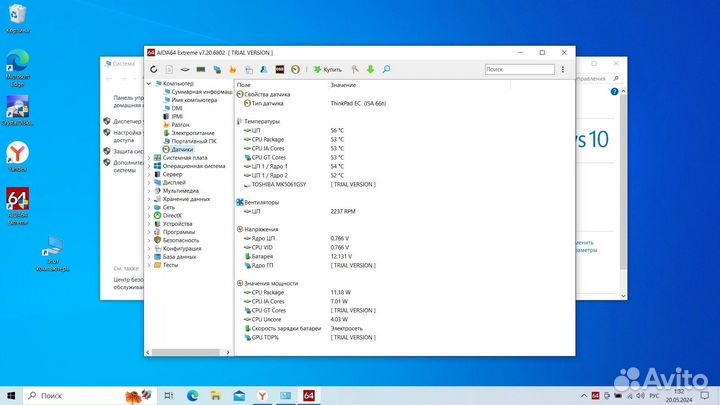Screen dimensions: 720x405
Task: Expand the Операционная система tree node
Action: pyautogui.click(x=149, y=166)
